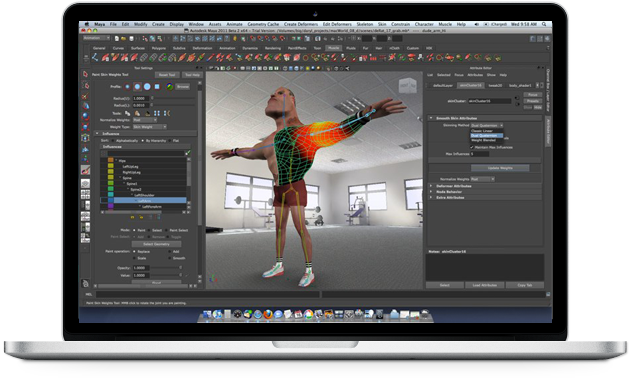Switch to the Muscle shelf tab
The width and height of the screenshot is (632, 378).
[333, 48]
